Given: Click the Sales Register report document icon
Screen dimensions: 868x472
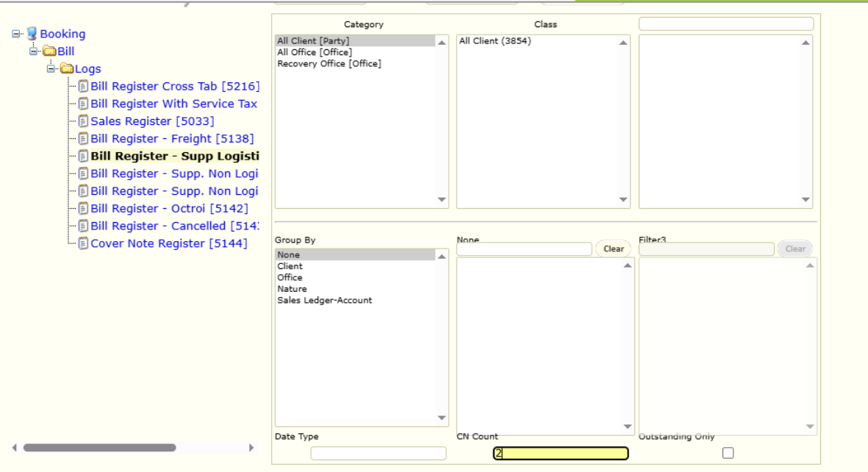Looking at the screenshot, I should (83, 121).
